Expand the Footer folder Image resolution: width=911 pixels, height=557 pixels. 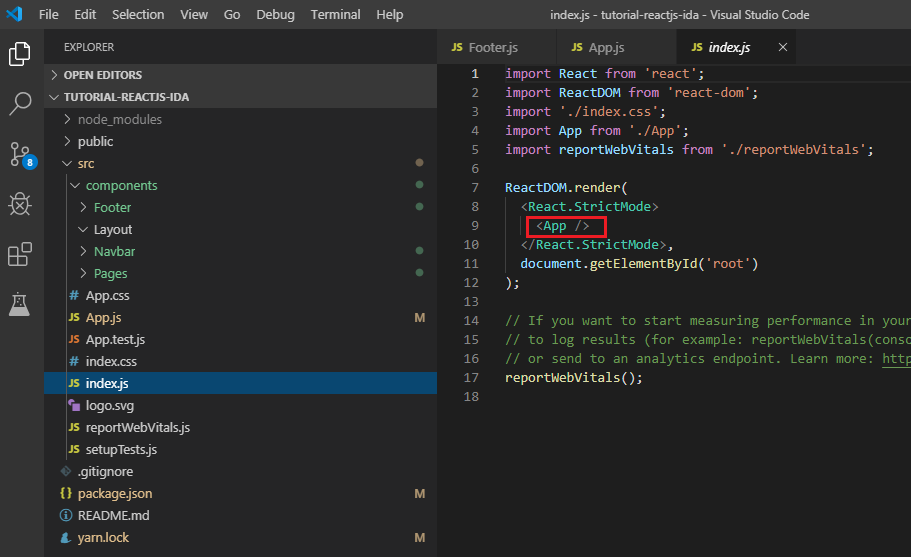pyautogui.click(x=83, y=207)
